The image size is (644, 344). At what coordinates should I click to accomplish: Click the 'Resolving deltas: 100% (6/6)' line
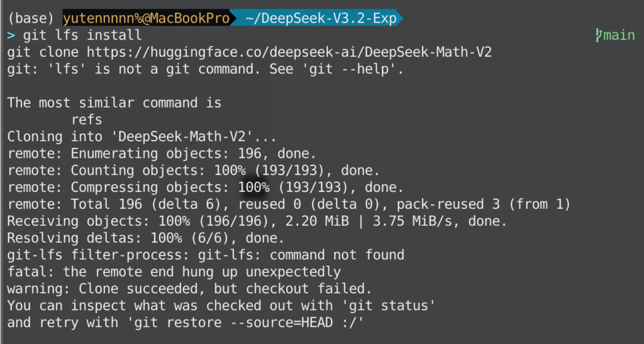(x=146, y=238)
